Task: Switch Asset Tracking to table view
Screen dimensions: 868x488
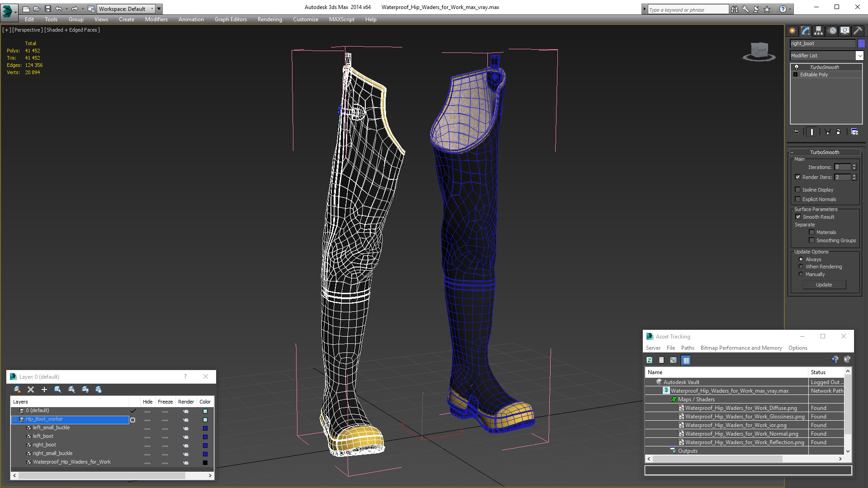Action: click(x=686, y=360)
